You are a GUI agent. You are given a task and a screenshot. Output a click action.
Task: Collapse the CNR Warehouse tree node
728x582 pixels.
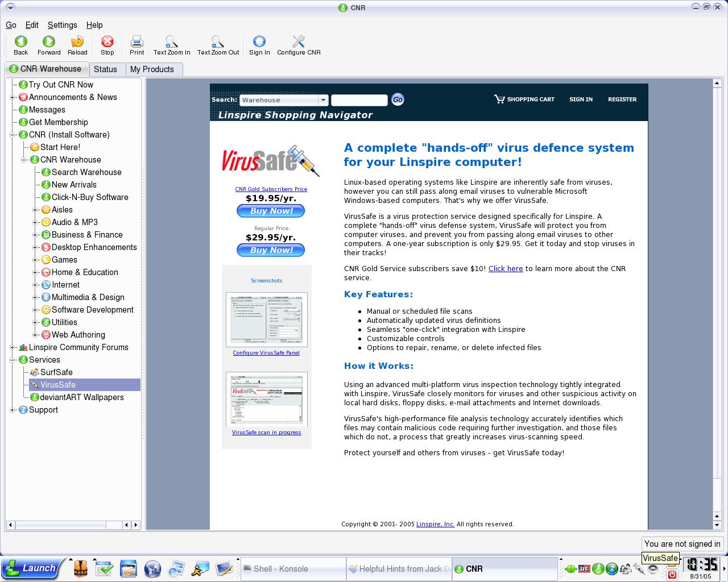24,160
